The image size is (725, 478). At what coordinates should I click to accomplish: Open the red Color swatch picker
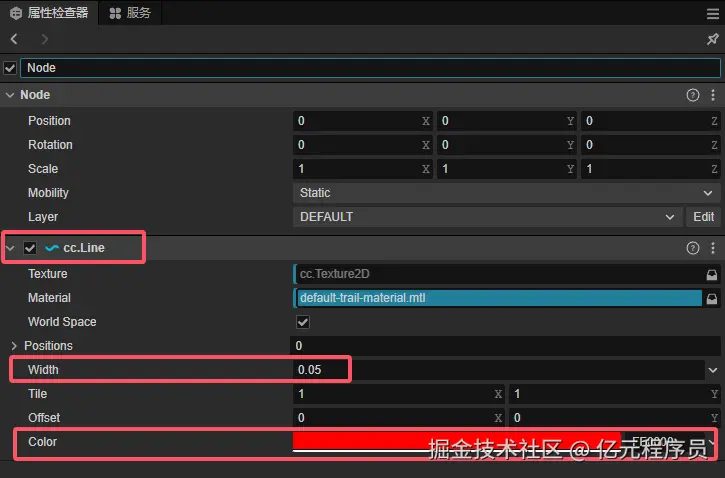pos(457,441)
